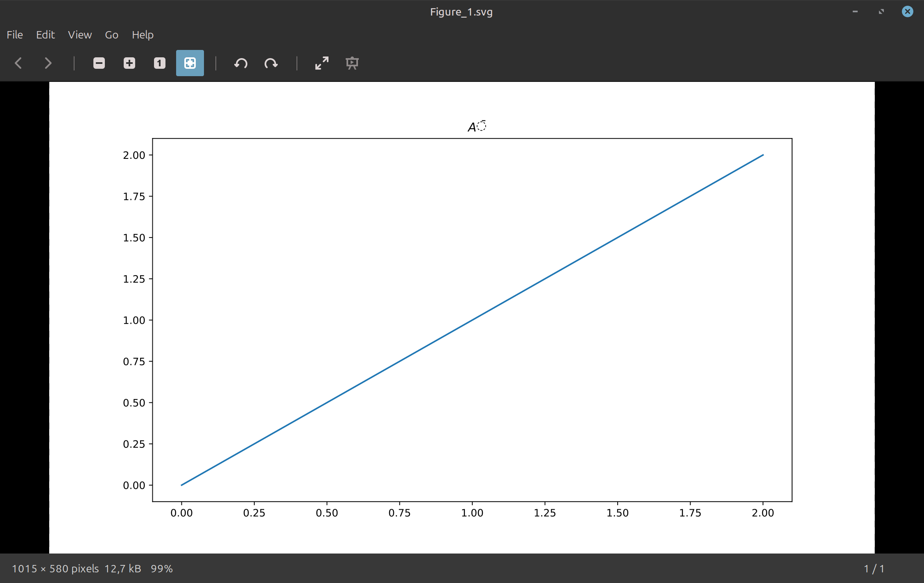The height and width of the screenshot is (583, 924).
Task: Click the blue plotted line in the image
Action: (472, 320)
